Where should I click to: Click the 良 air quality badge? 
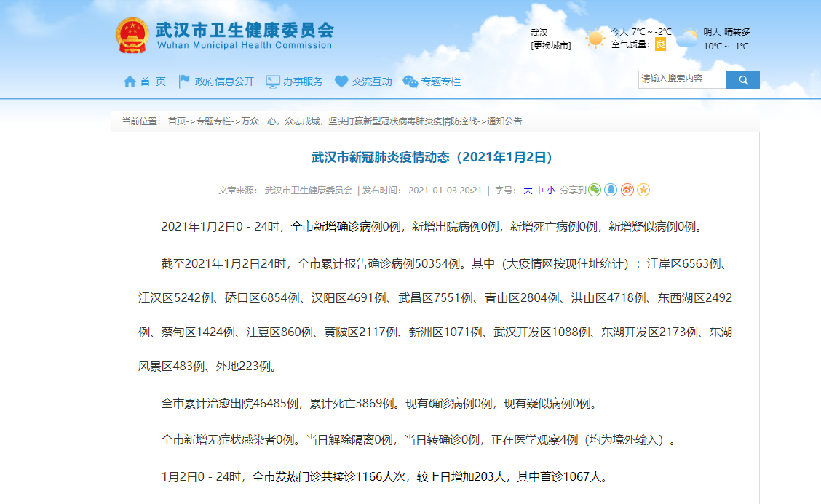coord(660,44)
